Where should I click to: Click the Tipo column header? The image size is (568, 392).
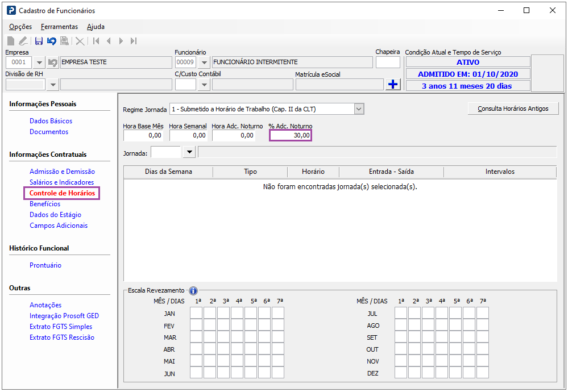click(250, 172)
